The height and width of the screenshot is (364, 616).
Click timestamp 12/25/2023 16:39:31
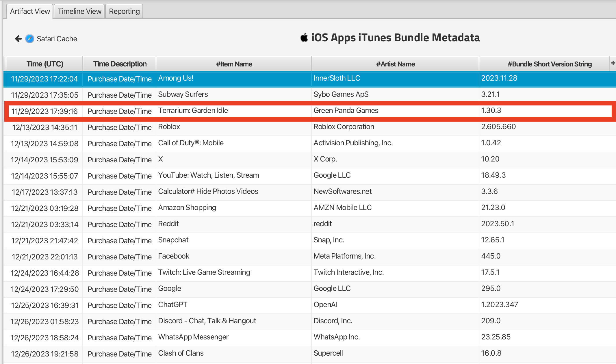44,305
